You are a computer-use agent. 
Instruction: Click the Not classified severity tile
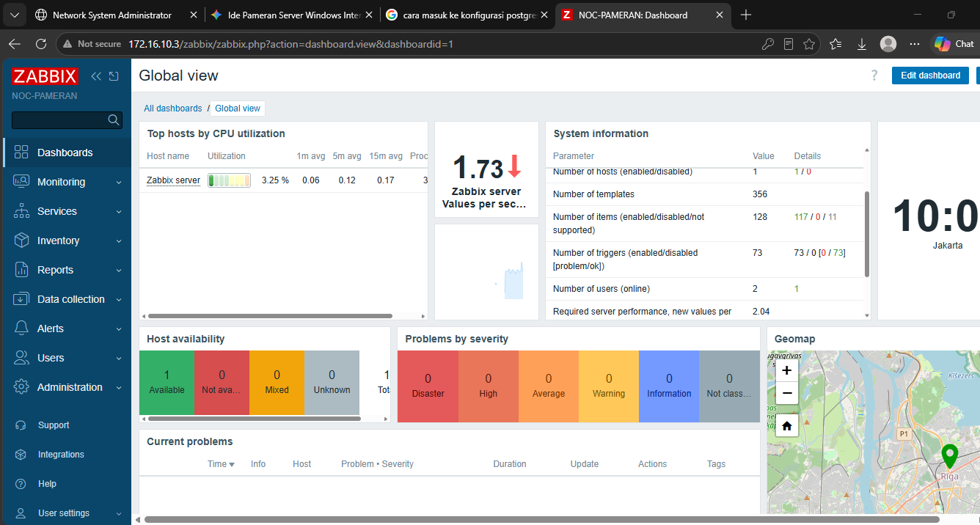point(729,386)
